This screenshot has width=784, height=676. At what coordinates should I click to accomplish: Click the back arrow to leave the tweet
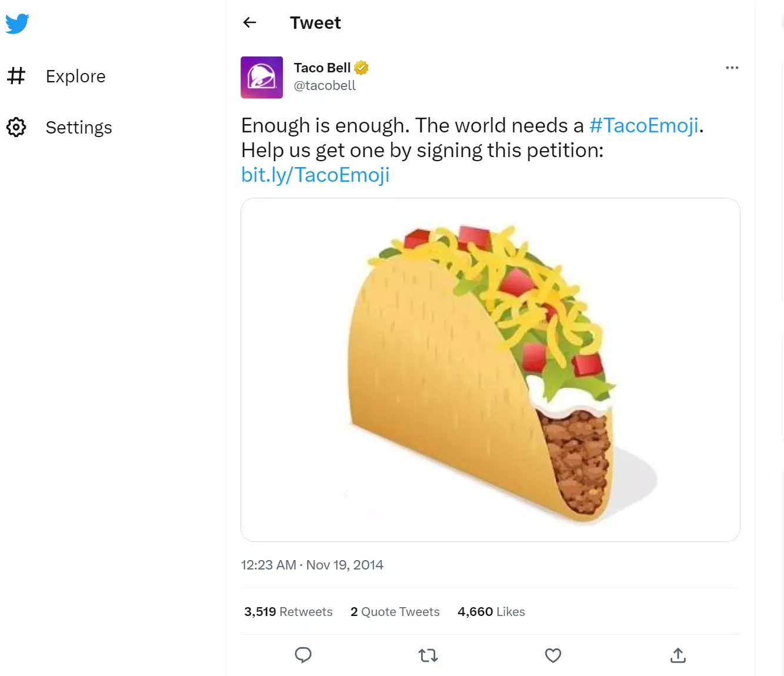pos(249,22)
